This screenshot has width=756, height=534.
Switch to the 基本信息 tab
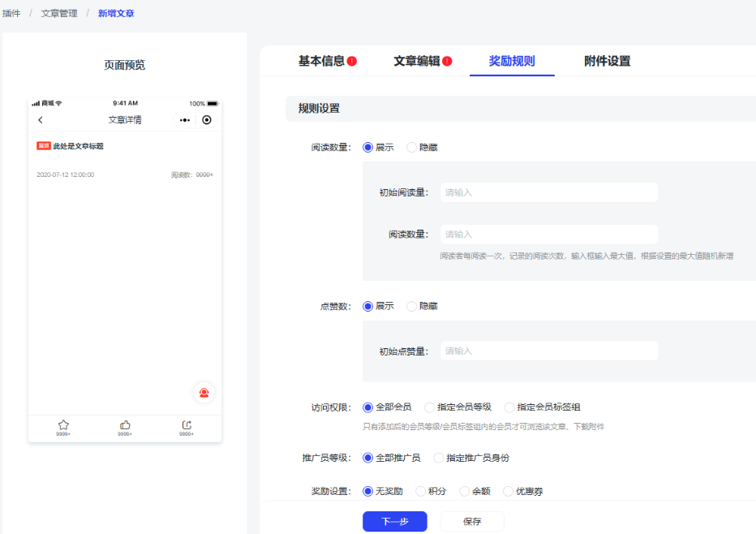321,61
